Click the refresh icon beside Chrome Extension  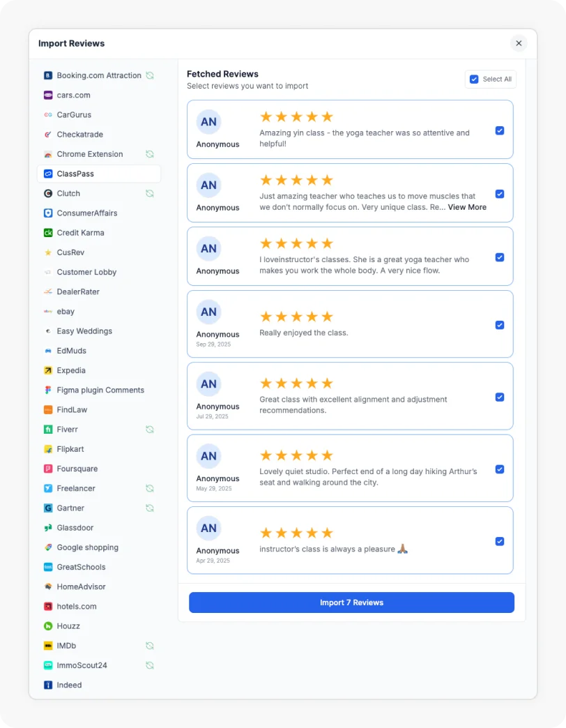point(150,154)
